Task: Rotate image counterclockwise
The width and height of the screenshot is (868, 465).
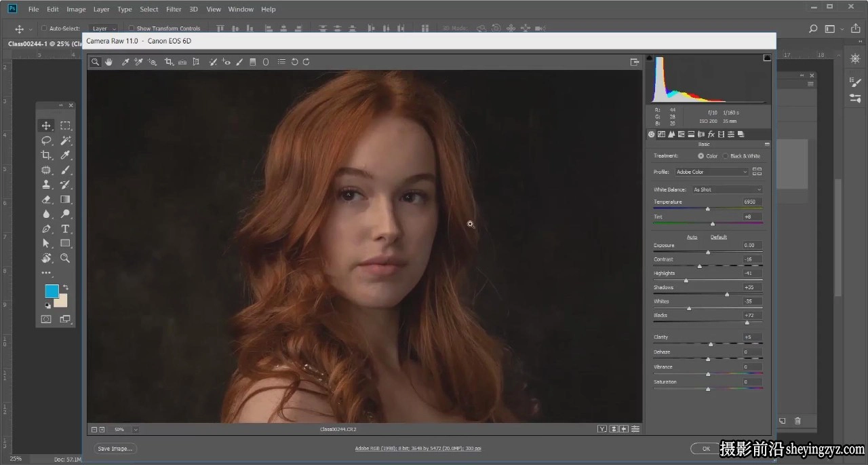Action: coord(294,62)
